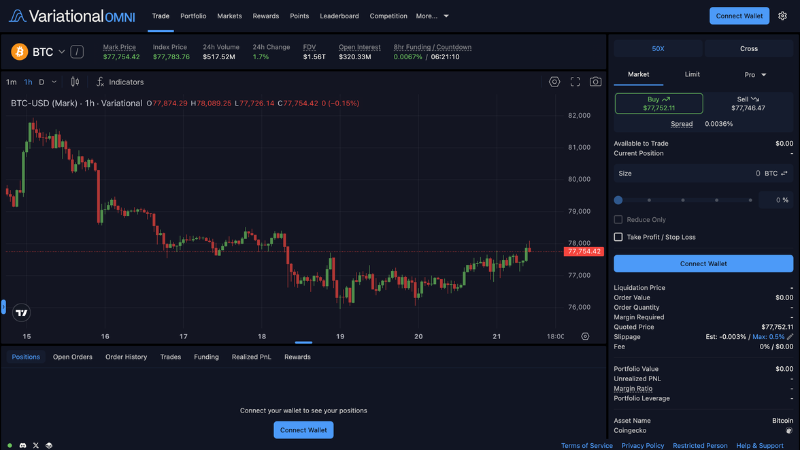Open the fourth footer social icon

pyautogui.click(x=49, y=445)
